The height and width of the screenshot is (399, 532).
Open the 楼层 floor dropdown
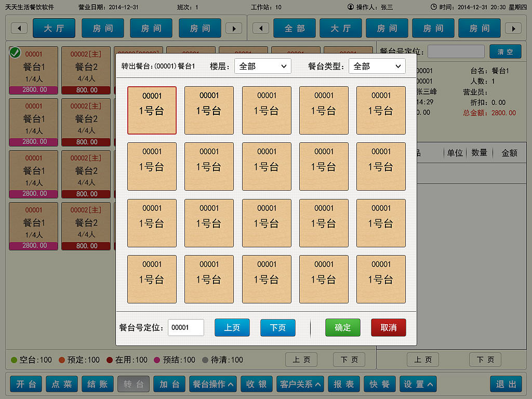[x=262, y=66]
